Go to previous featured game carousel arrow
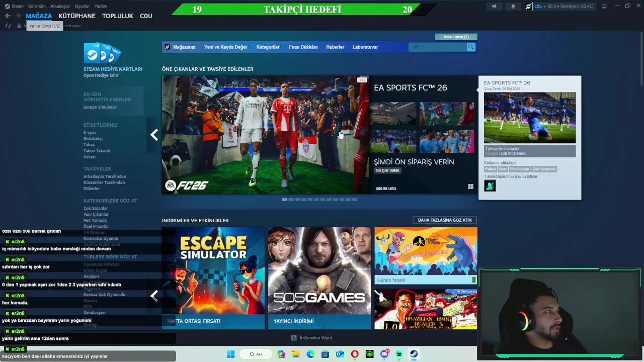This screenshot has height=362, width=644. coord(154,135)
